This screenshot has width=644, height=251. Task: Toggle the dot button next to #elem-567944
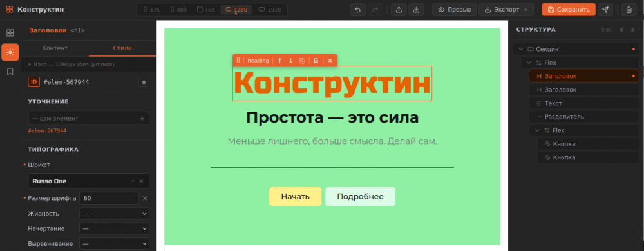pyautogui.click(x=144, y=82)
